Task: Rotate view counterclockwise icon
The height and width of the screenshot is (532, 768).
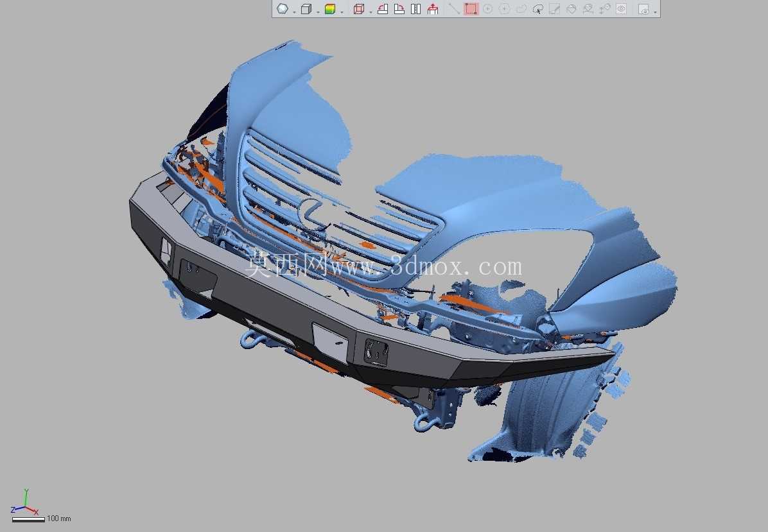Action: coord(383,9)
